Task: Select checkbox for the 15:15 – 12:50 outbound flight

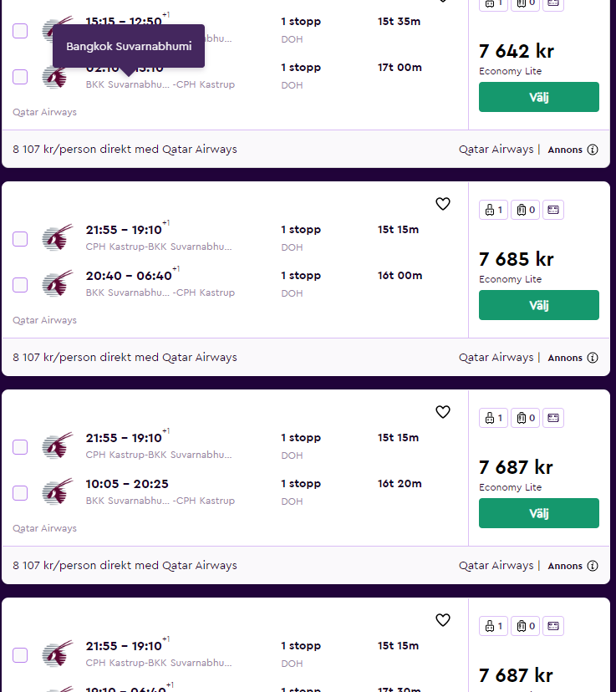Action: coord(20,31)
